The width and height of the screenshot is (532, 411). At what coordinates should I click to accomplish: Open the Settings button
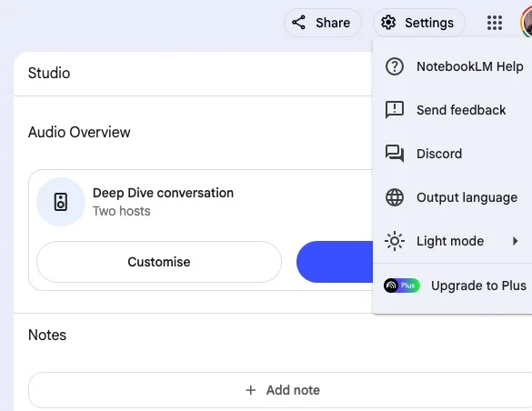[418, 23]
